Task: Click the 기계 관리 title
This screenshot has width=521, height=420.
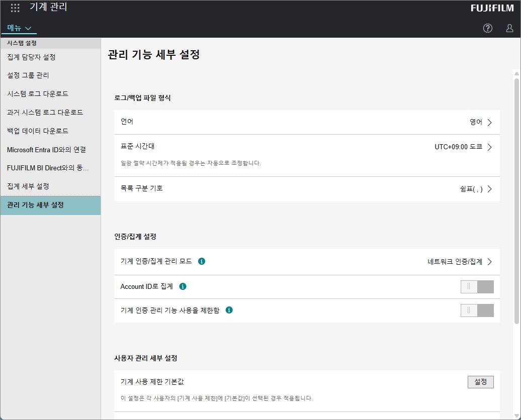Action: [x=48, y=7]
